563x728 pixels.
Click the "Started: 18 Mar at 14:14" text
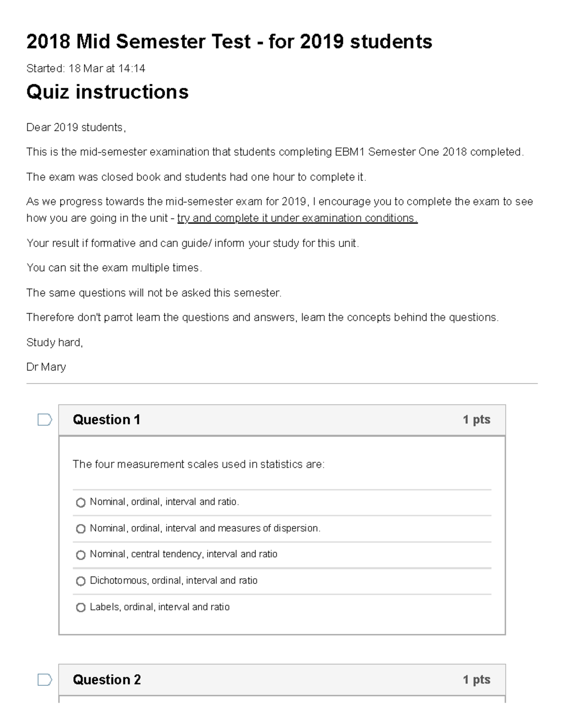[86, 68]
